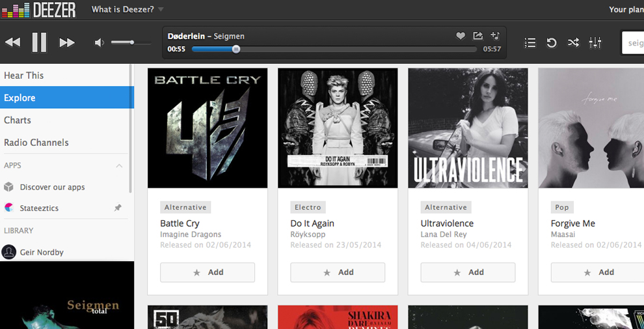The image size is (644, 329).
Task: Click the Geir Nordby avatar icon
Action: pyautogui.click(x=9, y=252)
